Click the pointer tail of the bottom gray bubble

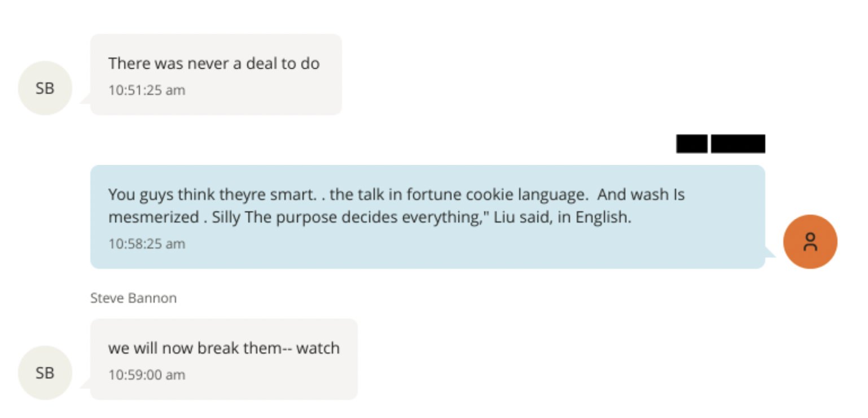86,384
